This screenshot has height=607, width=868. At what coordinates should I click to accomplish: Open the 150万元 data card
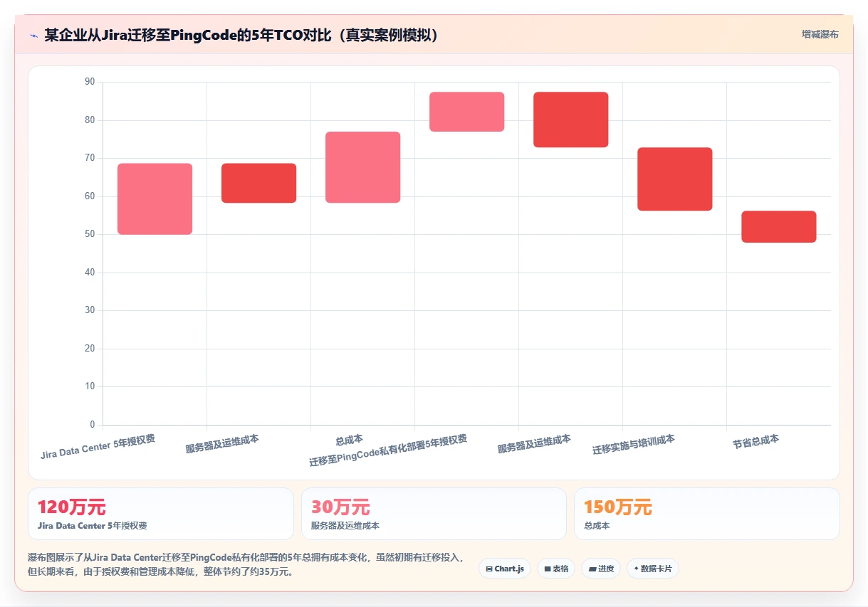[707, 514]
